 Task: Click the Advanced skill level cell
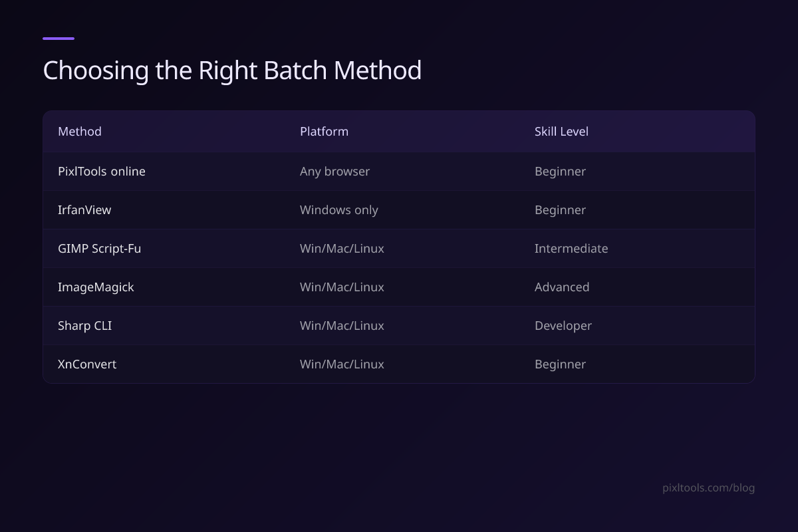coord(562,287)
